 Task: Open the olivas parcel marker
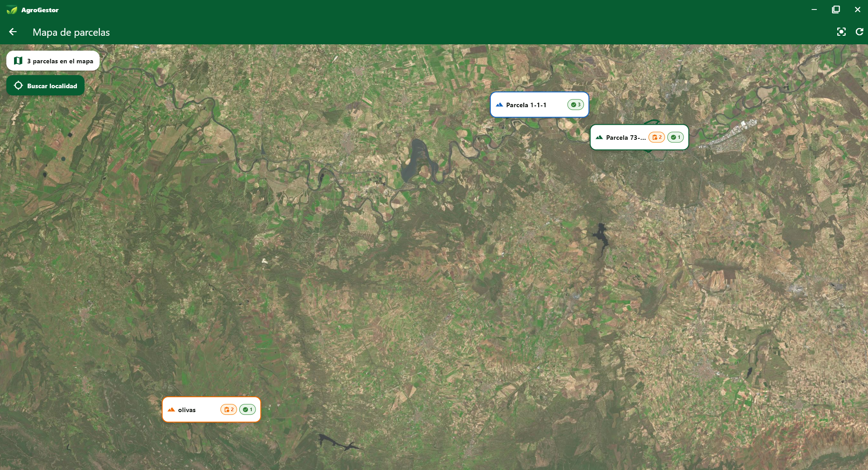(212, 410)
